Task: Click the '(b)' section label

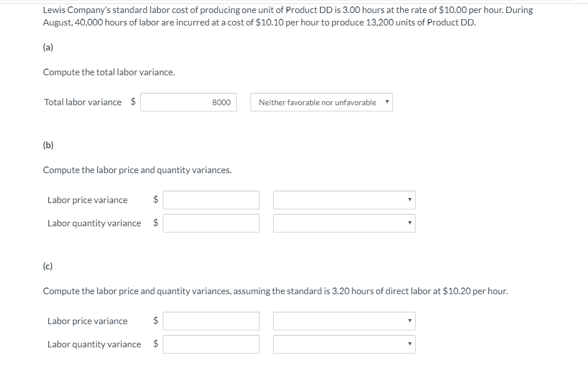Action: pos(48,145)
